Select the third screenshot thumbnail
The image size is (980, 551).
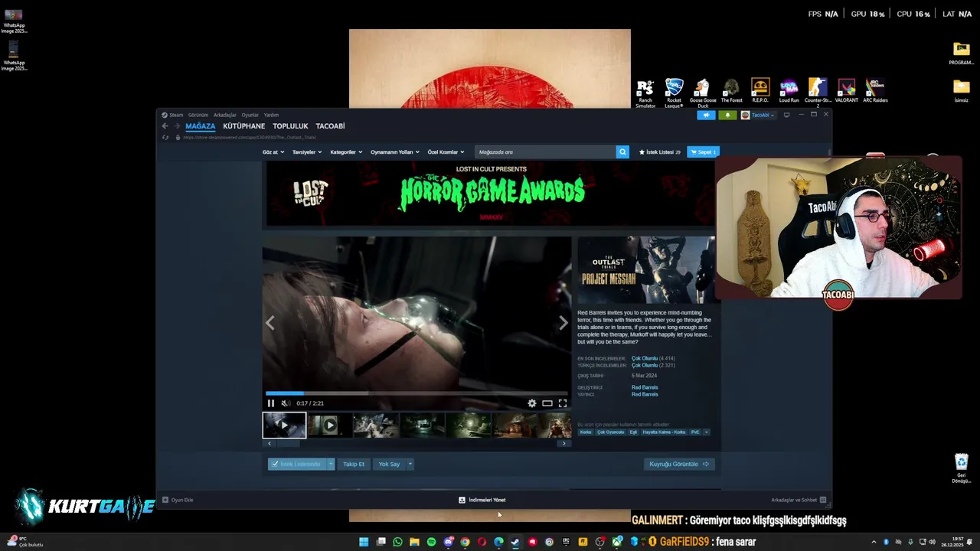(x=375, y=425)
